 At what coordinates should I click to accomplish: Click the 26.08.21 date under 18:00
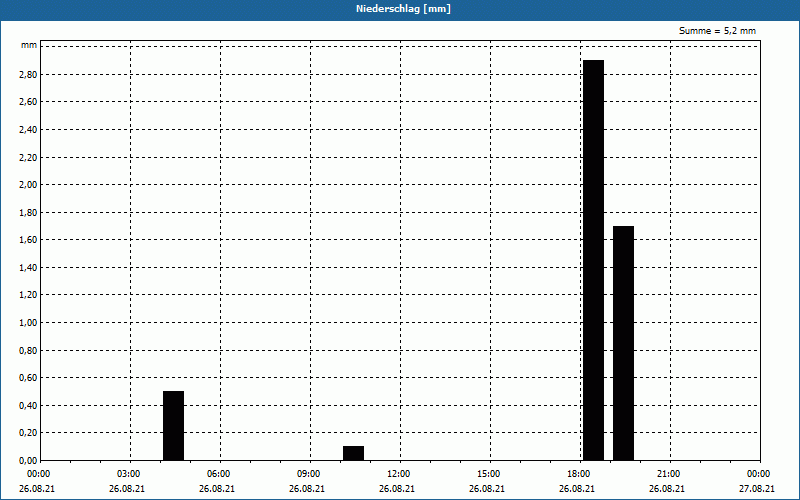577,489
